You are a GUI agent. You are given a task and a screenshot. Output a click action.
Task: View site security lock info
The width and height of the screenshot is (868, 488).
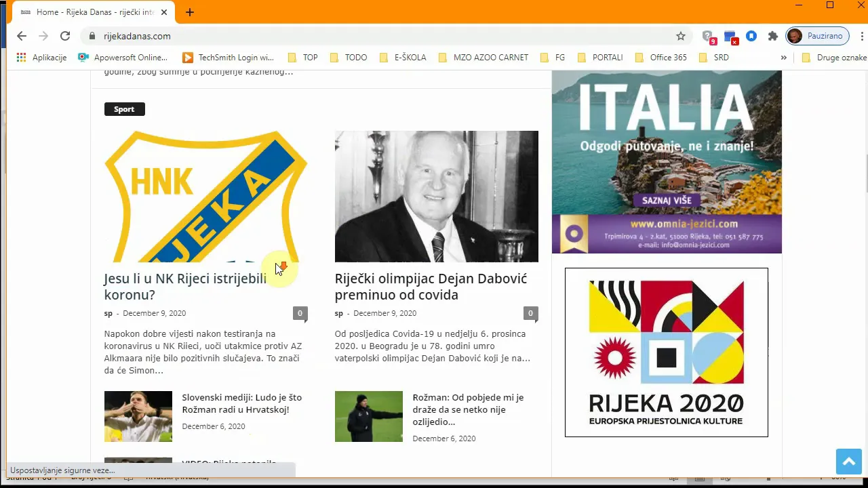(92, 36)
